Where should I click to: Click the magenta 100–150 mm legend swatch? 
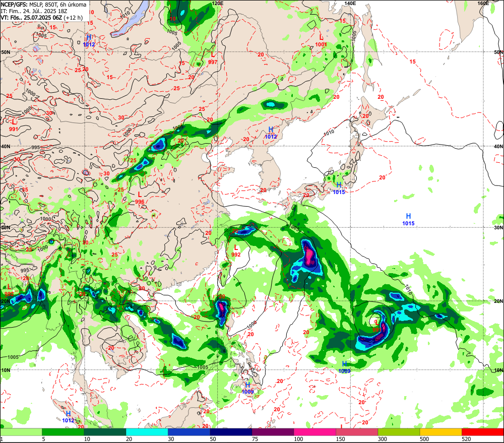tap(315, 432)
